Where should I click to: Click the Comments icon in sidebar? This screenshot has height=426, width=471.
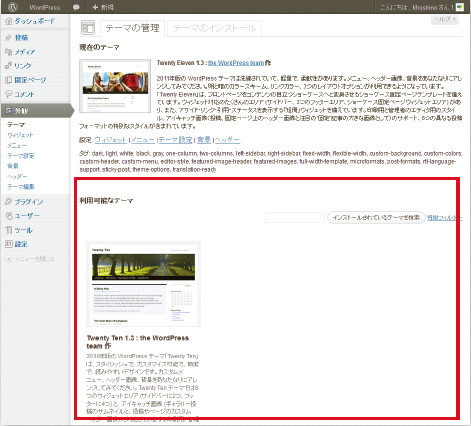tap(9, 94)
